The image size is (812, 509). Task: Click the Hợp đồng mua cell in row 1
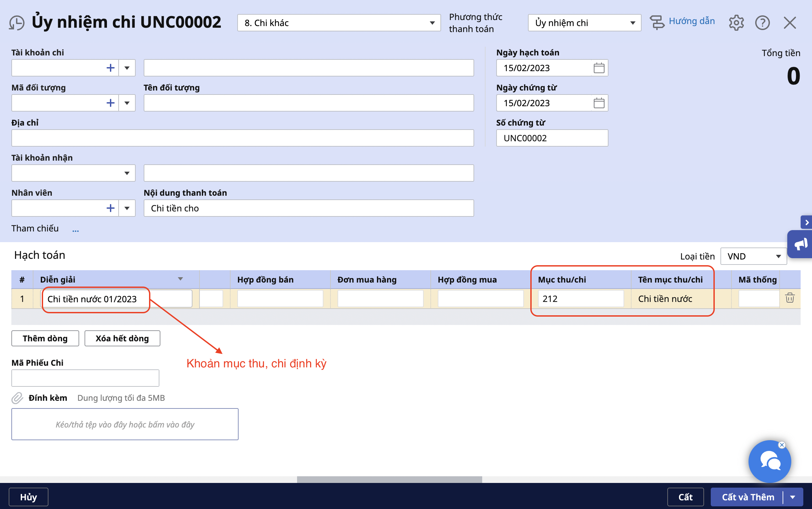click(481, 299)
